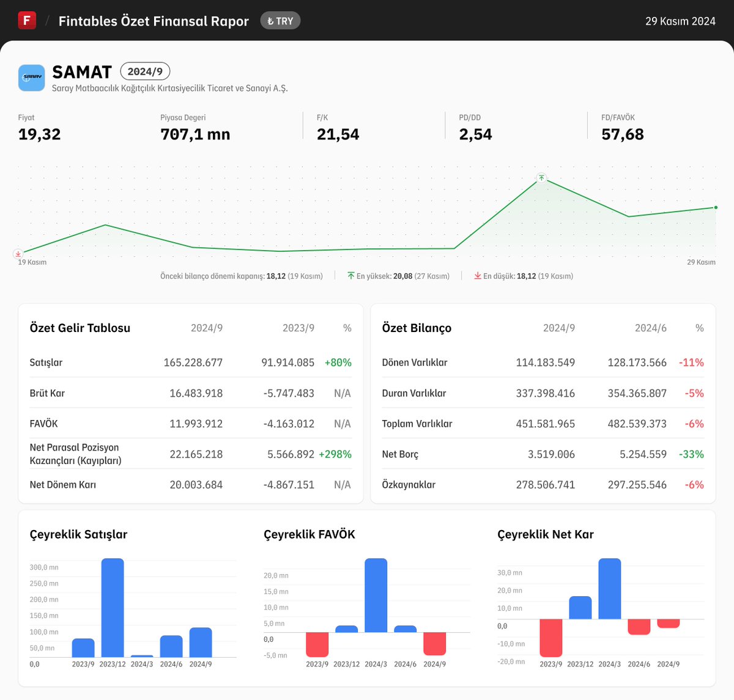The image size is (734, 700).
Task: Click the Satışlar change +80%
Action: tap(338, 363)
